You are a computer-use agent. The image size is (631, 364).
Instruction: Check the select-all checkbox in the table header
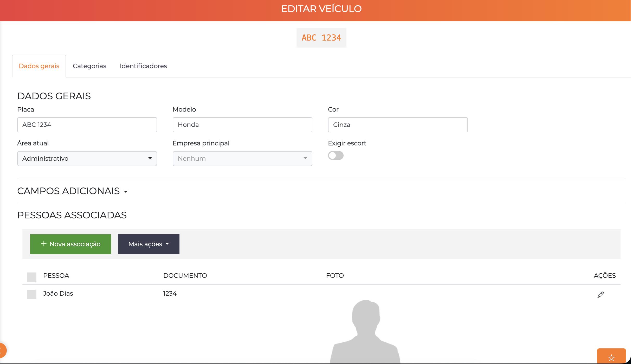point(32,277)
